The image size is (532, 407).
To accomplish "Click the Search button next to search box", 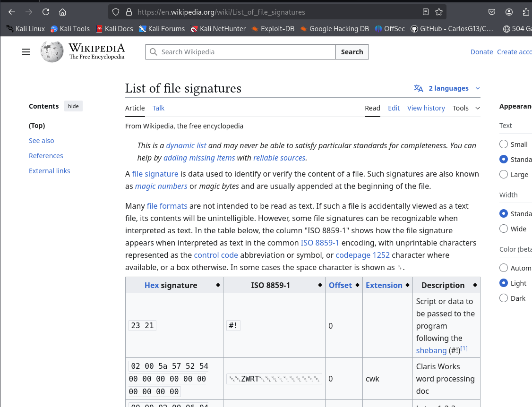I will [352, 52].
